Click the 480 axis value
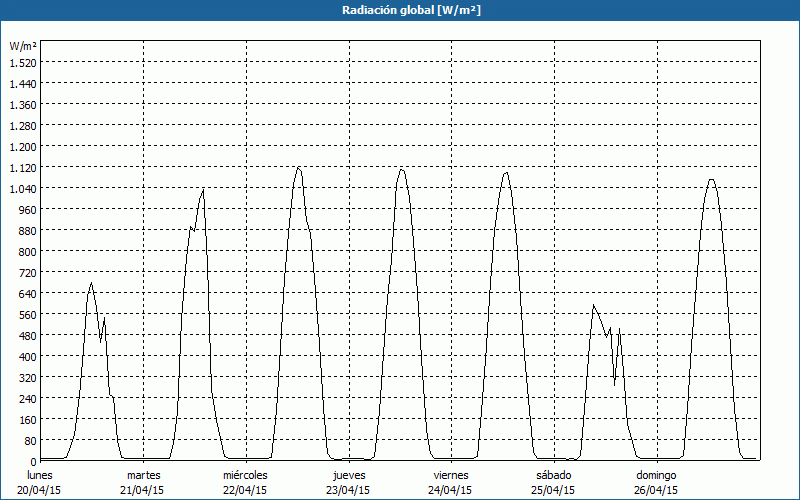800x500 pixels. click(29, 335)
